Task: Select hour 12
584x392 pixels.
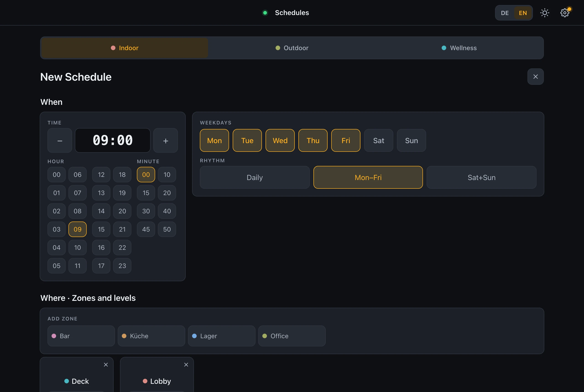Action: pyautogui.click(x=101, y=175)
